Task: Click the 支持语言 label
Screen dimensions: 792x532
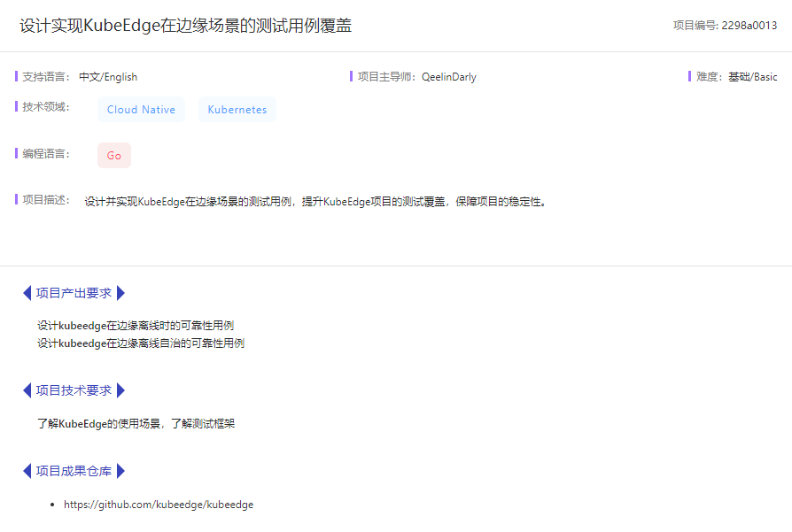Action: point(45,77)
